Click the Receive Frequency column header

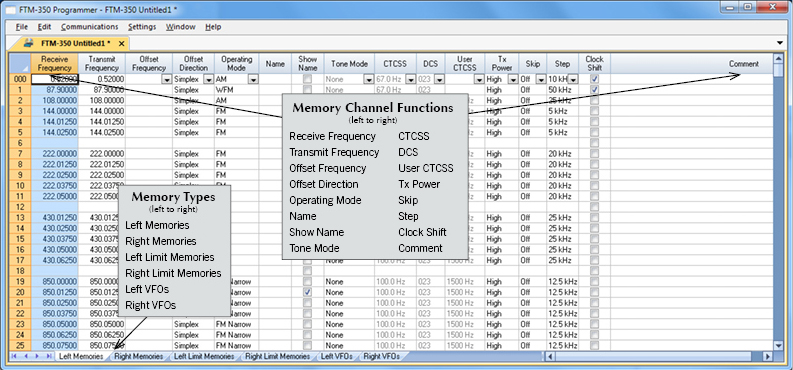click(55, 64)
